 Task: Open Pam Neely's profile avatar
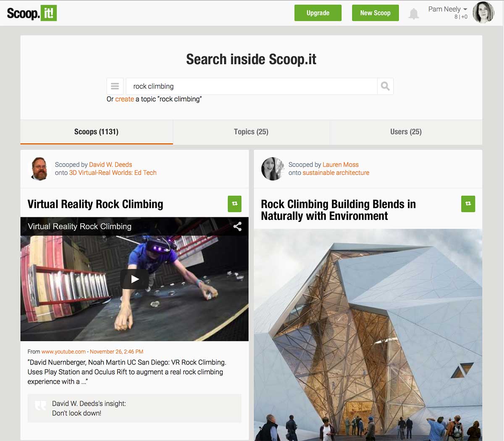483,13
